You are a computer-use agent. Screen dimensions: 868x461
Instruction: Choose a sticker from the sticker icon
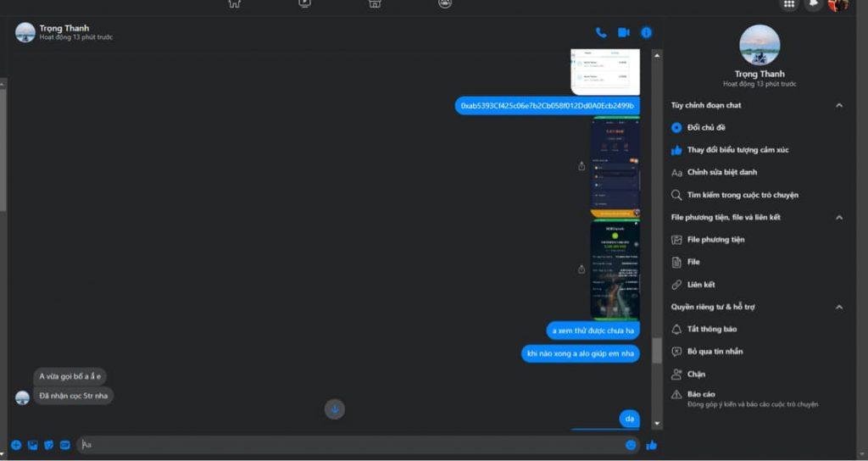click(x=48, y=445)
